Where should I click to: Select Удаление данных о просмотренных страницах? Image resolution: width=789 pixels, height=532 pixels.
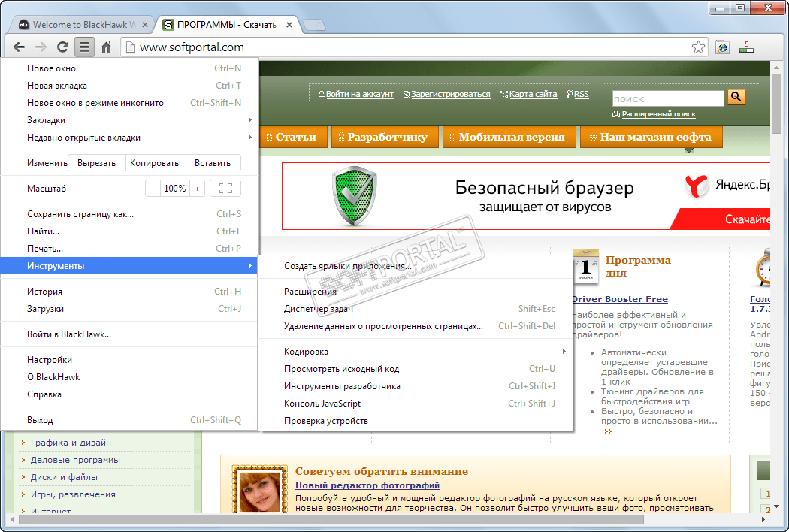click(415, 326)
